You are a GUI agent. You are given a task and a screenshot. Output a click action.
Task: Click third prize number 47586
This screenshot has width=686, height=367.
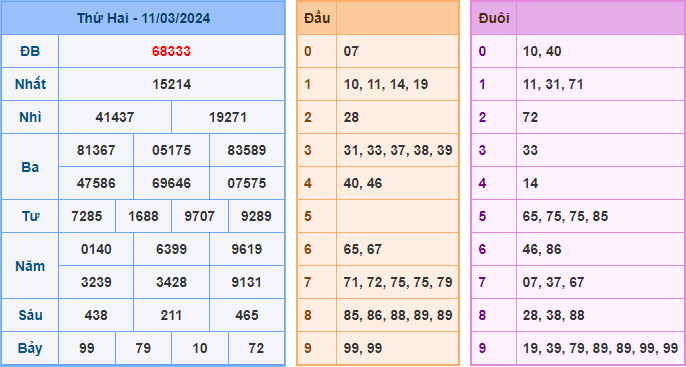96,183
